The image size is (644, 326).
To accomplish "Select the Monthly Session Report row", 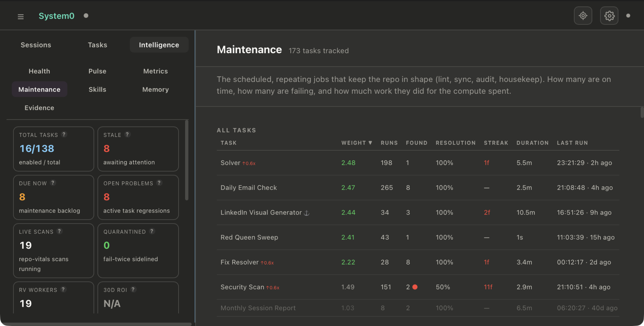I will click(x=418, y=308).
